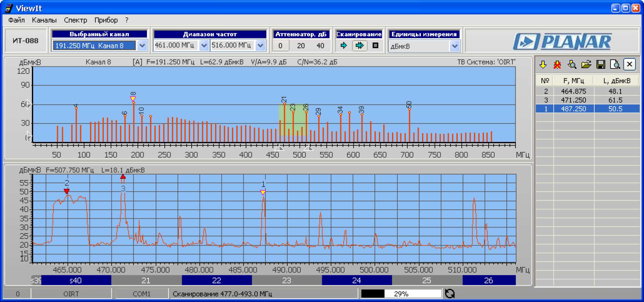
Task: Set attenuator to 20 dB
Action: point(301,46)
